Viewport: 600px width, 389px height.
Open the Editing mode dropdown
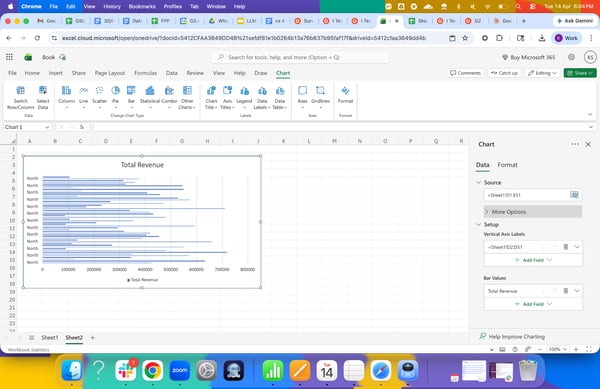[542, 73]
